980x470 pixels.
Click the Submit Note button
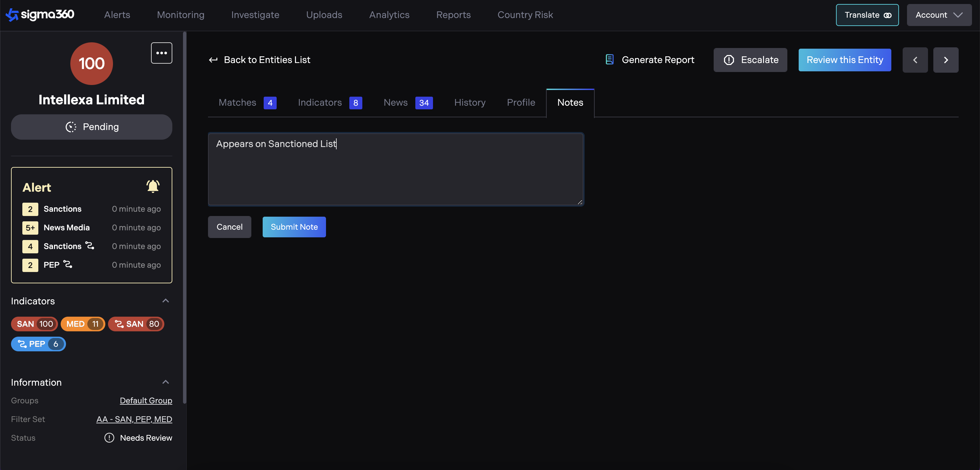pyautogui.click(x=294, y=227)
